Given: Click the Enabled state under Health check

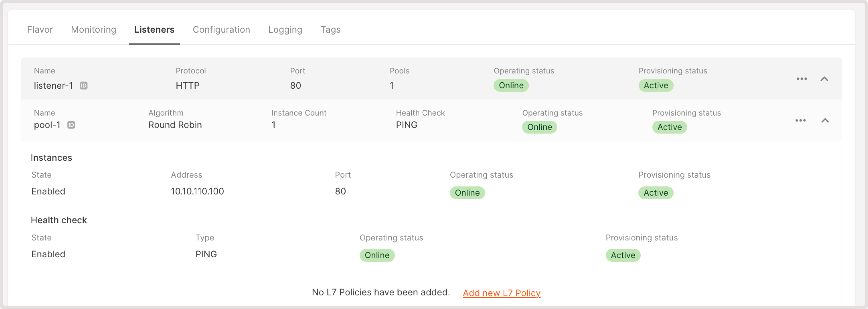Looking at the screenshot, I should coord(48,254).
